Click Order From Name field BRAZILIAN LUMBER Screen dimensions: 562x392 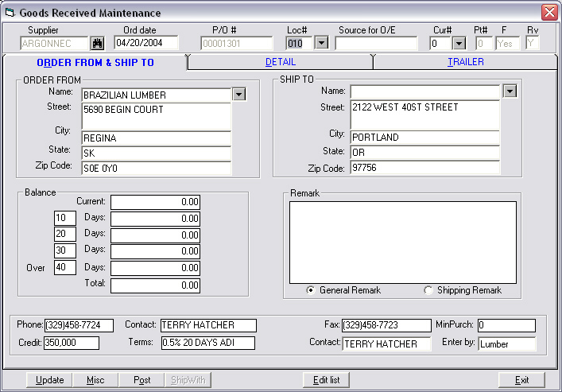157,95
